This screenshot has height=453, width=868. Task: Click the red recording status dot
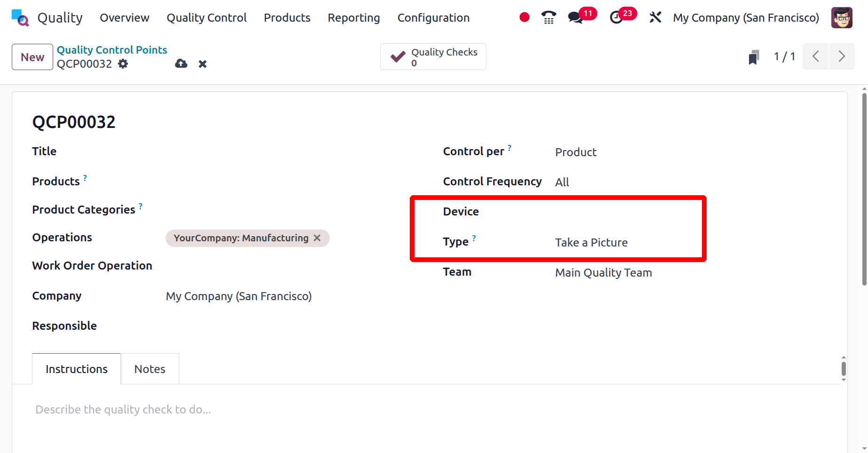click(x=524, y=17)
